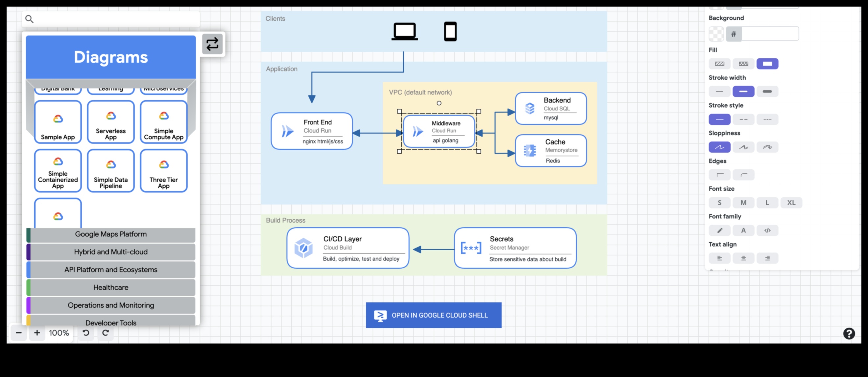Screen dimensions: 868x377
Task: Expand the Healthcare category
Action: point(111,287)
